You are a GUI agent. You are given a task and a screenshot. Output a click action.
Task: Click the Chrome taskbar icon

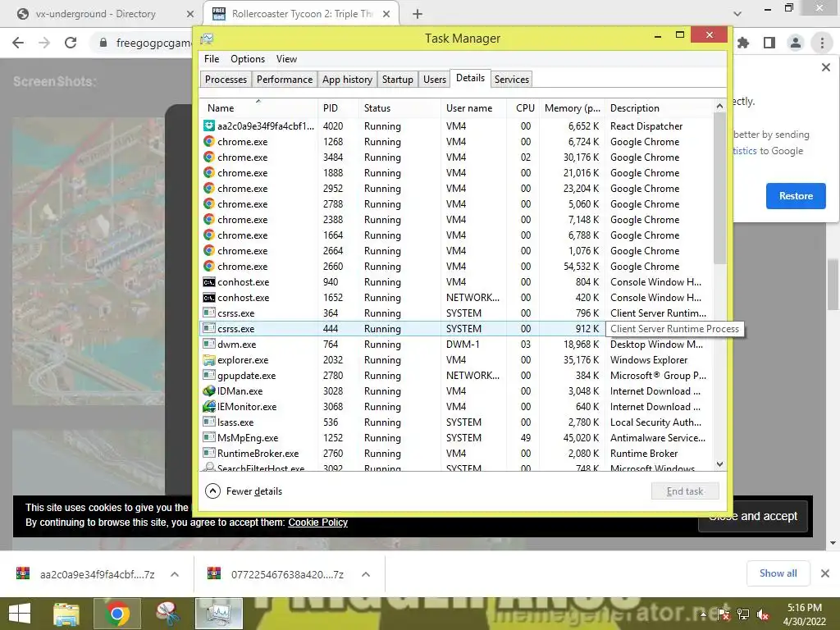coord(116,614)
